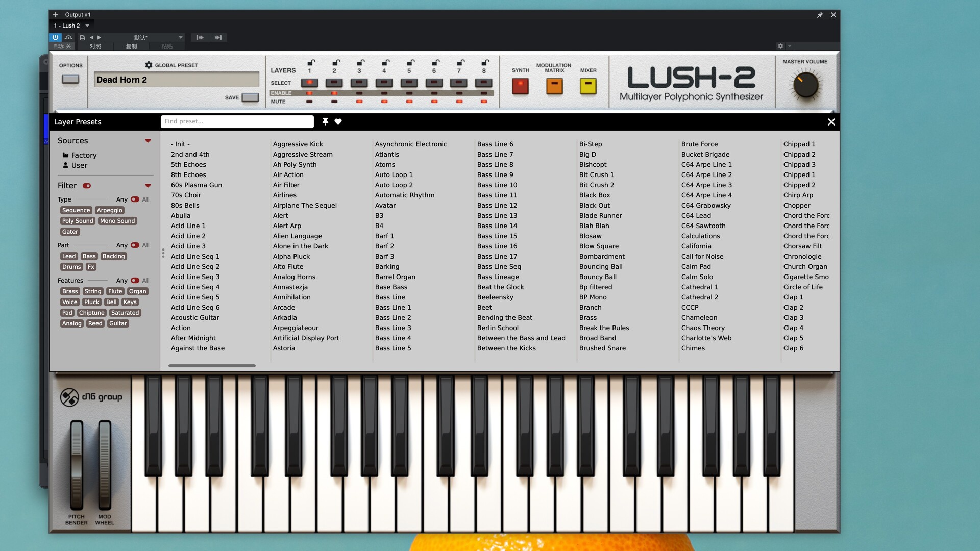Filter by Arpeggio tag
This screenshot has height=551, width=980.
[x=110, y=210]
